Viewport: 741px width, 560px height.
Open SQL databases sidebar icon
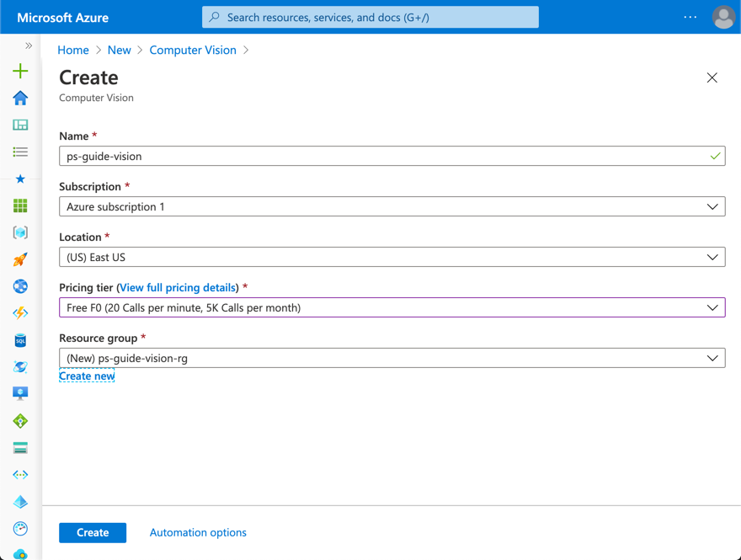pyautogui.click(x=20, y=340)
